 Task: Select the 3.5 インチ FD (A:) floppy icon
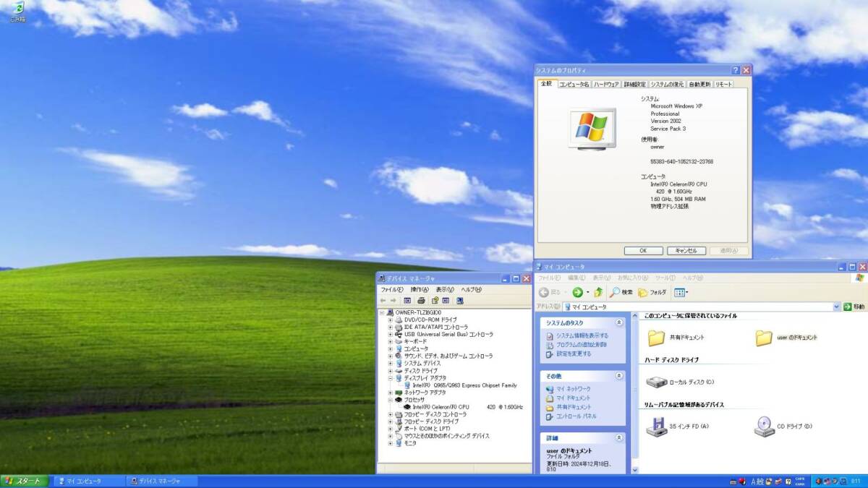click(656, 427)
